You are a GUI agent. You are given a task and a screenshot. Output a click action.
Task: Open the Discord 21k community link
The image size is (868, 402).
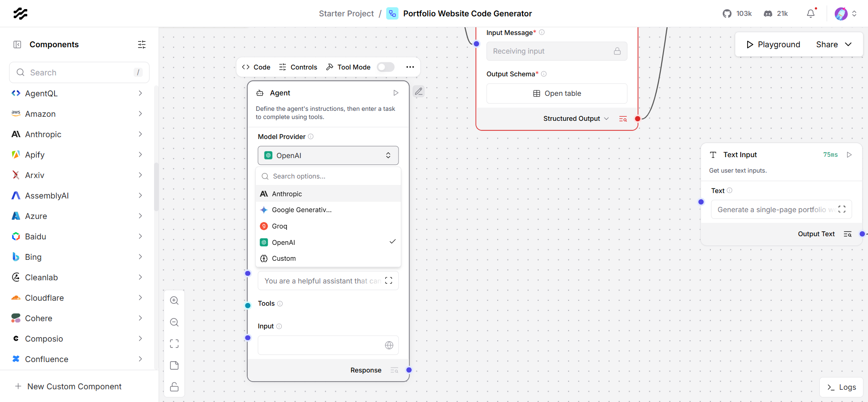(776, 14)
